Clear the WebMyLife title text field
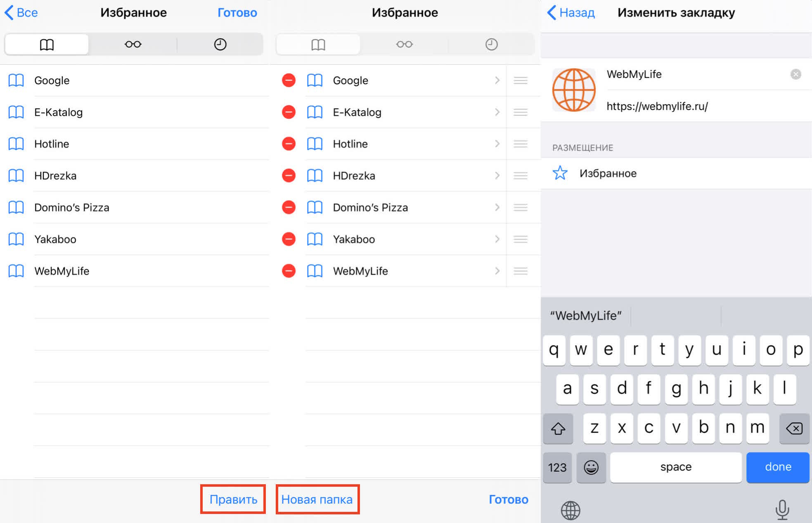 pyautogui.click(x=795, y=74)
